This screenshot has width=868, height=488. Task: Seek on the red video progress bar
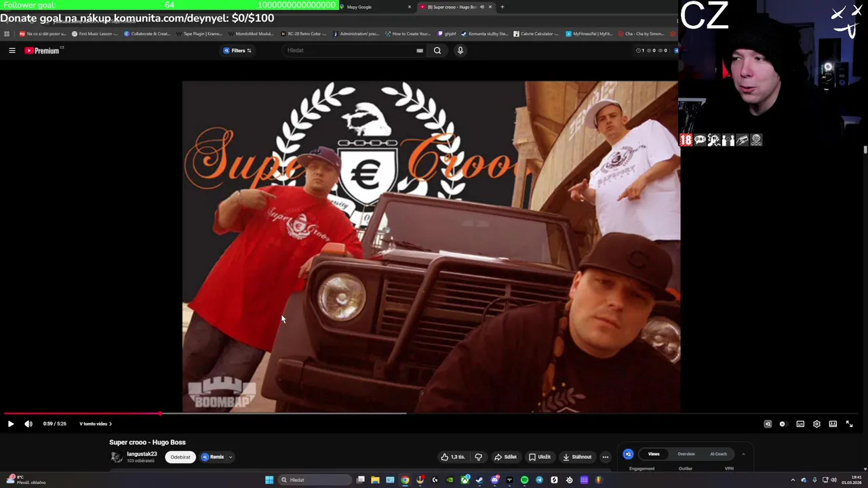pyautogui.click(x=81, y=413)
